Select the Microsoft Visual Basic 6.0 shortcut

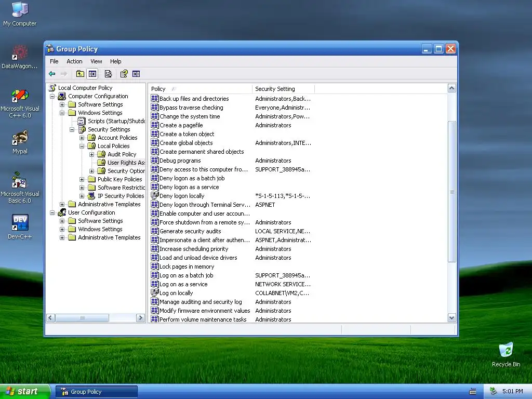20,188
